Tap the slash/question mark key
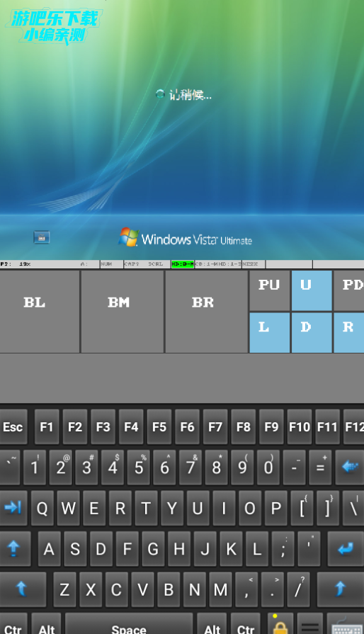The height and width of the screenshot is (634, 364). [x=299, y=589]
